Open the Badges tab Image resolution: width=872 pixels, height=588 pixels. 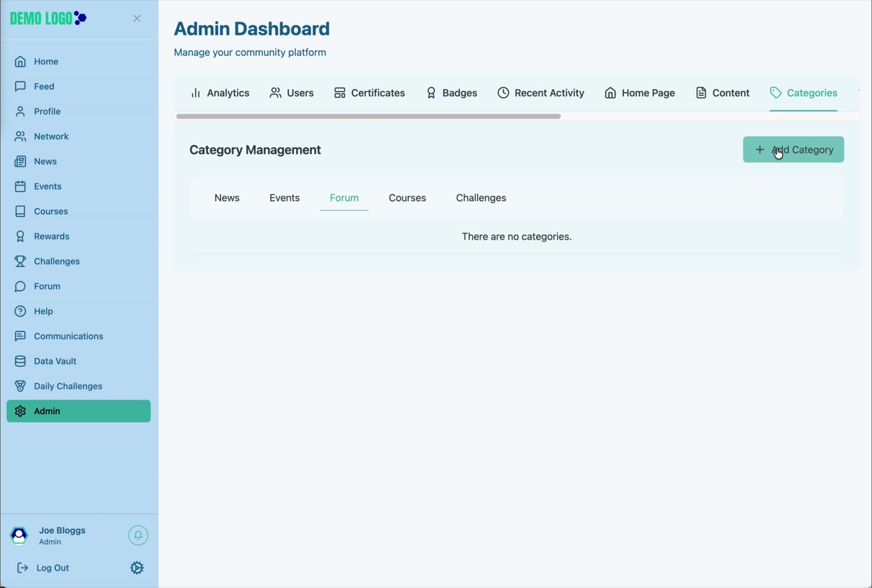tap(452, 93)
